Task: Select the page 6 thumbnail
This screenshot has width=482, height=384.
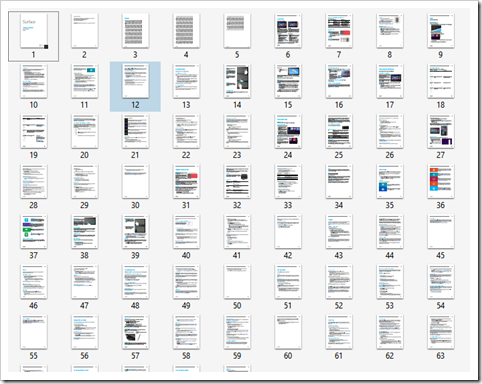Action: pyautogui.click(x=288, y=31)
